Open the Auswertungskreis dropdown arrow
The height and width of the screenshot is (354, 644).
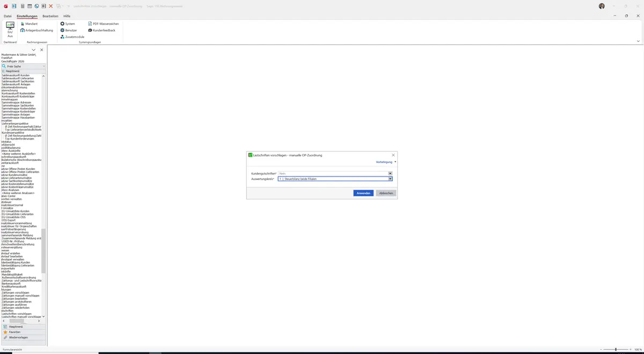tap(390, 179)
